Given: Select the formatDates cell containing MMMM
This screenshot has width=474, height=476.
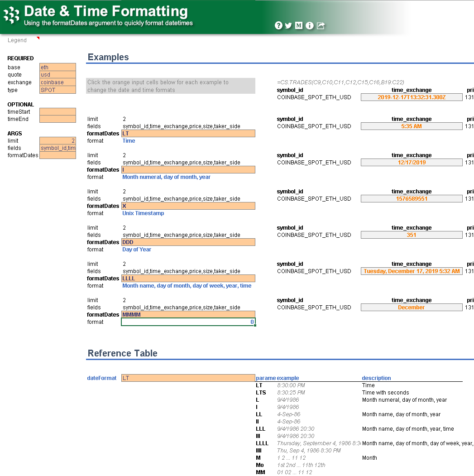Looking at the screenshot, I should (x=188, y=314).
